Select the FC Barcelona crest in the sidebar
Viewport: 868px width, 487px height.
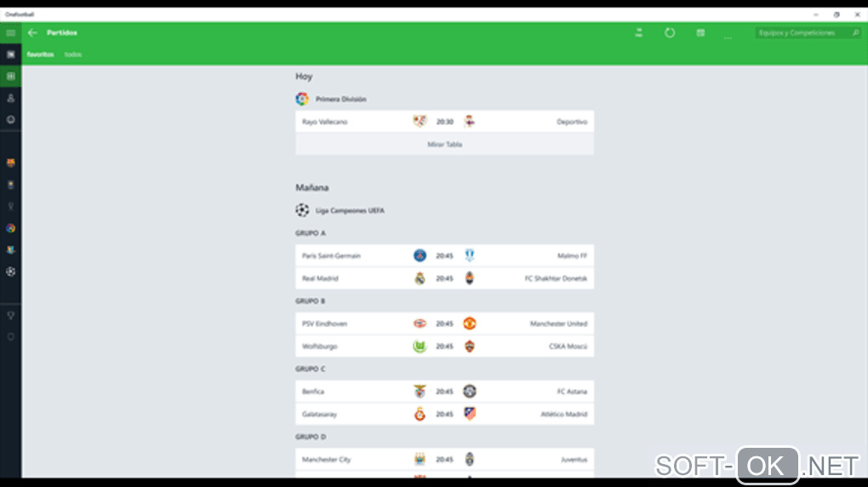[x=10, y=163]
